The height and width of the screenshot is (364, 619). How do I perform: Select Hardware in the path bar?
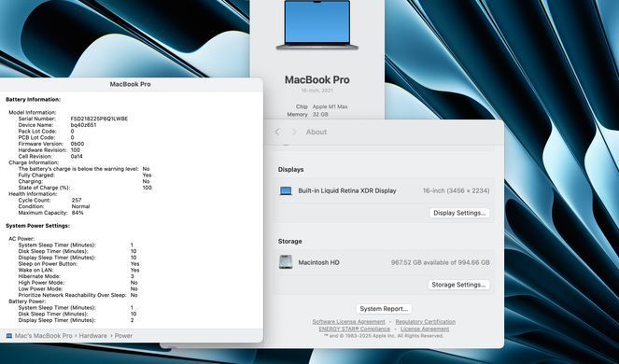pos(92,336)
